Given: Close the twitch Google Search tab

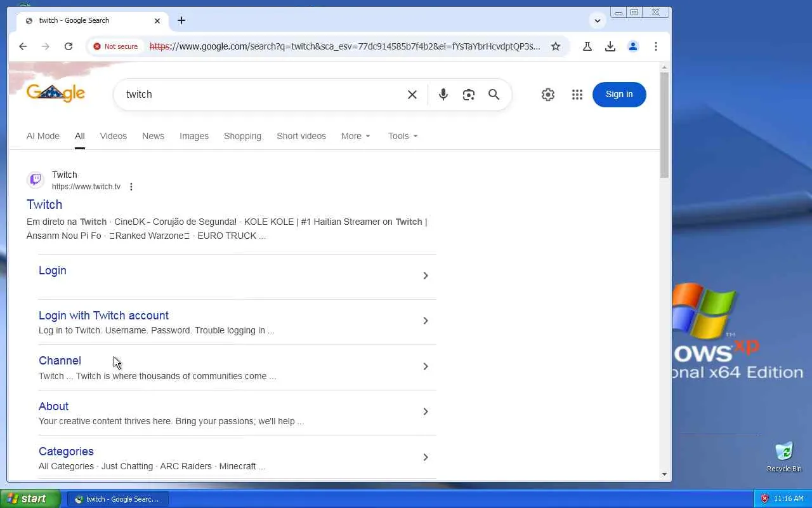Looking at the screenshot, I should (157, 20).
